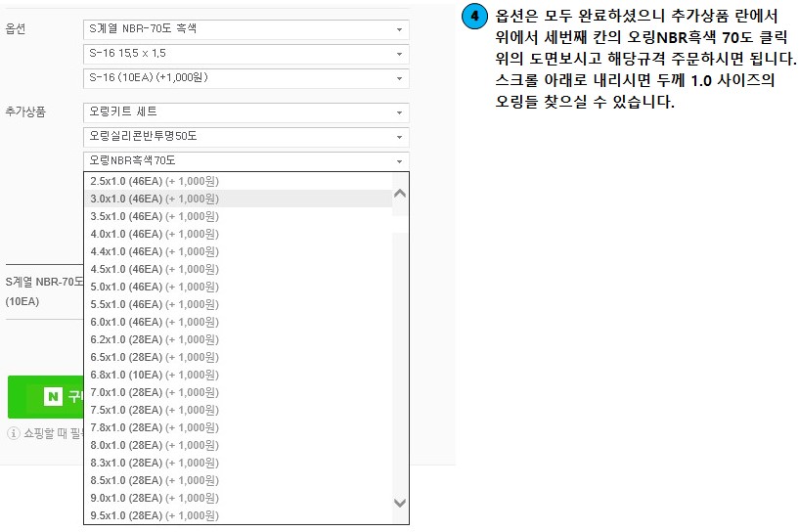The width and height of the screenshot is (799, 532).
Task: Open the S-16 (10EA) quantity dropdown
Action: click(x=245, y=78)
